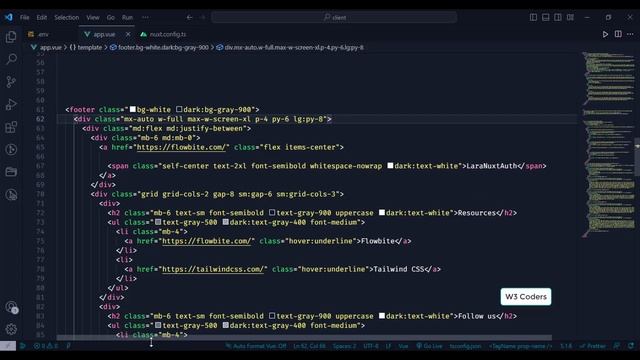Open the Go menu
The image size is (640, 360).
coord(111,18)
